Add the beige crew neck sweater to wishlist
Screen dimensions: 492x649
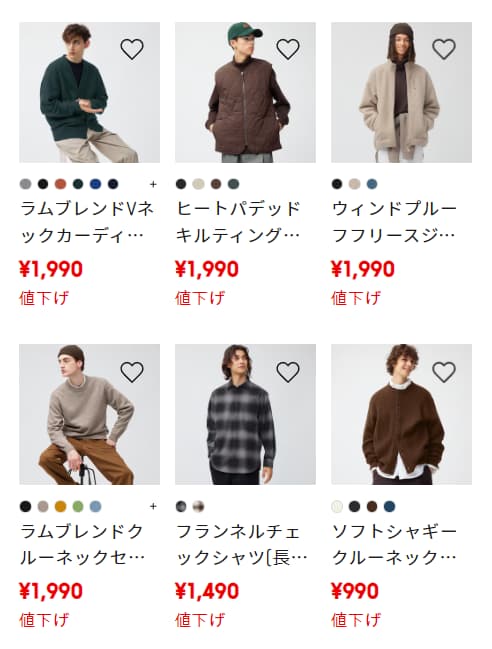132,371
